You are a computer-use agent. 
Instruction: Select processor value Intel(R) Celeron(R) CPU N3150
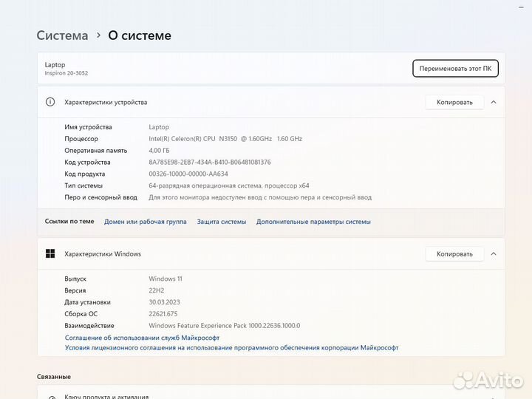tap(225, 138)
